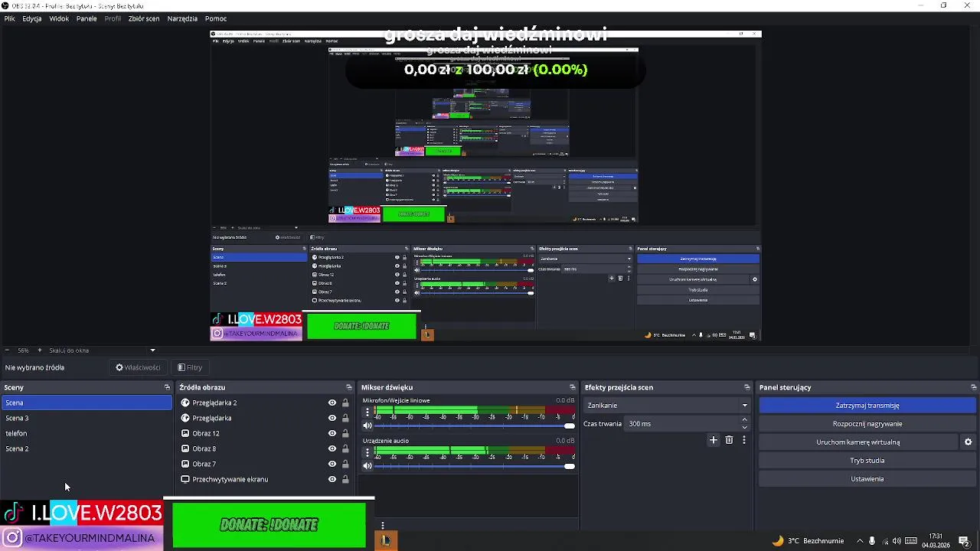Click the Właściwości source button
Screen dimensions: 980x551
click(138, 367)
